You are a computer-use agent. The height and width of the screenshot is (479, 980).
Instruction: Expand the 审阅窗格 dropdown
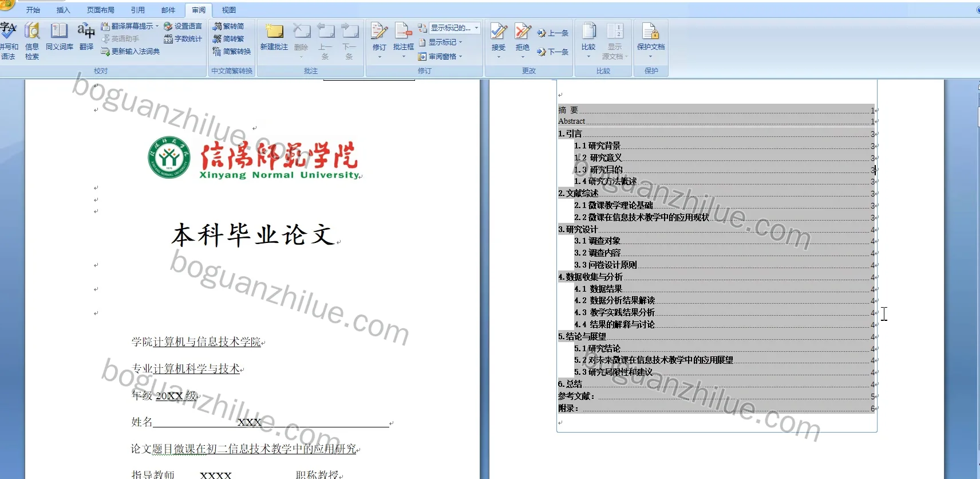click(460, 57)
